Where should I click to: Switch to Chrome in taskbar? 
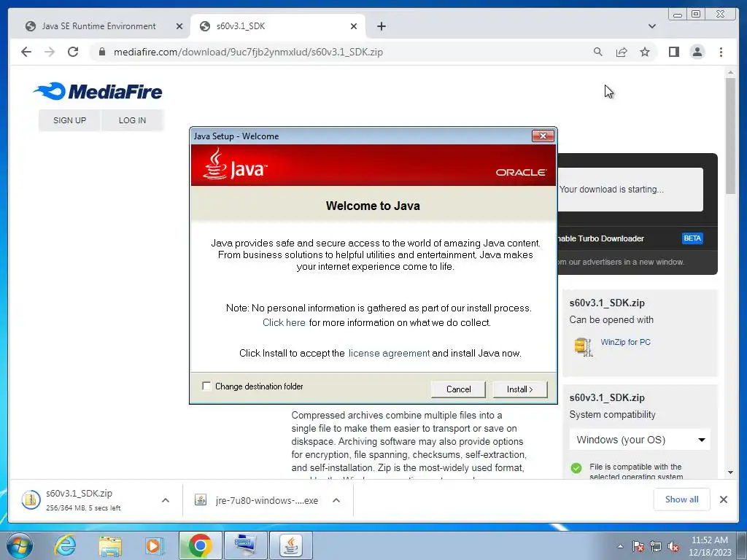200,545
